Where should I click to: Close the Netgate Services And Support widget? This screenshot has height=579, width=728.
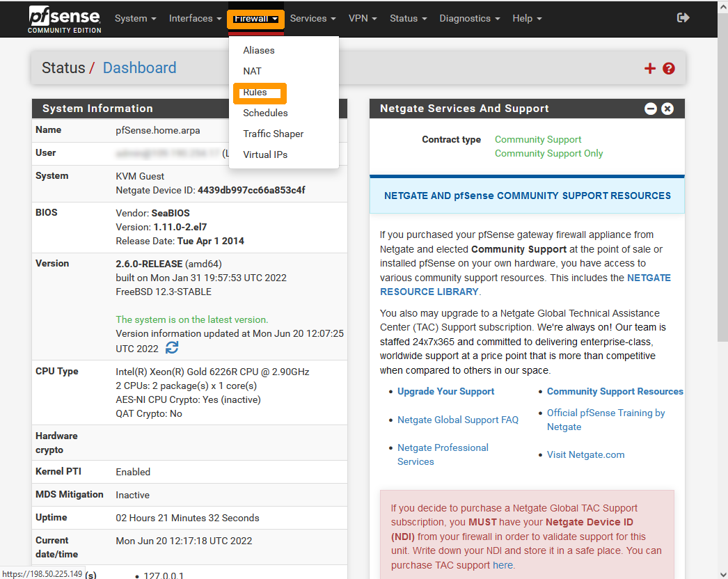[667, 109]
